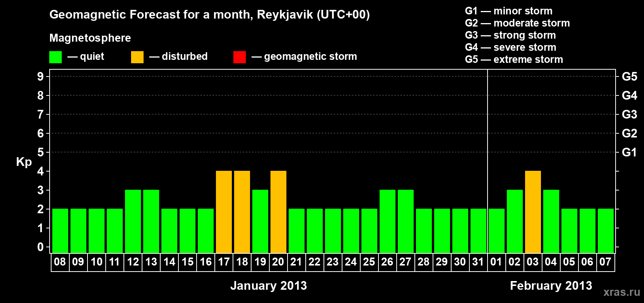Image resolution: width=644 pixels, height=303 pixels.
Task: Click the green quiet legend swatch
Action: 55,57
